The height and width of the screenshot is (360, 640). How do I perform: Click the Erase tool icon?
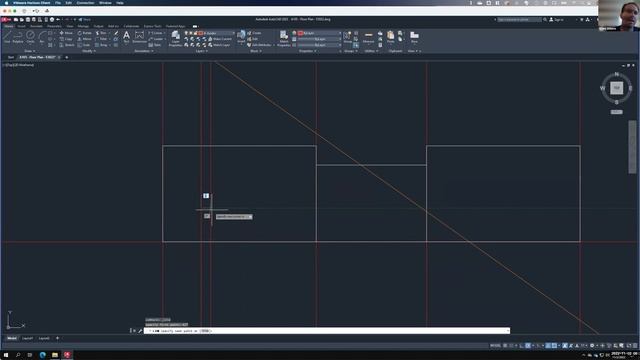pyautogui.click(x=116, y=33)
